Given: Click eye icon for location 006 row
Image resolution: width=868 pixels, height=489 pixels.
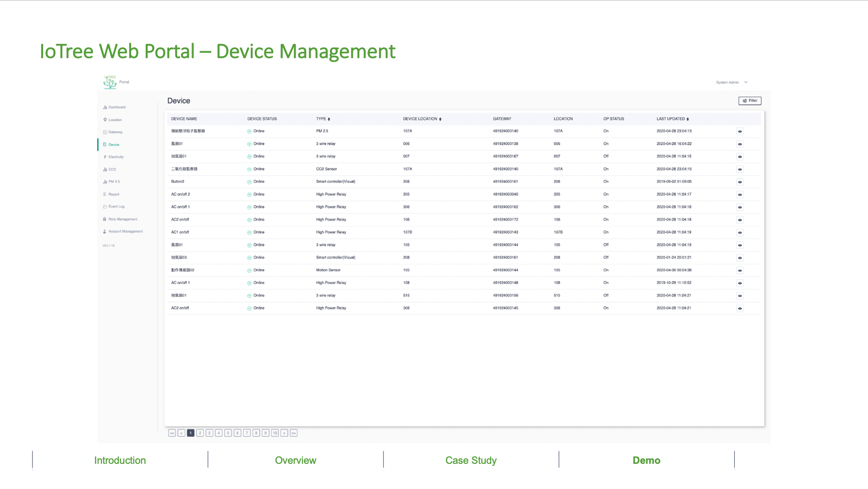Looking at the screenshot, I should pyautogui.click(x=740, y=144).
